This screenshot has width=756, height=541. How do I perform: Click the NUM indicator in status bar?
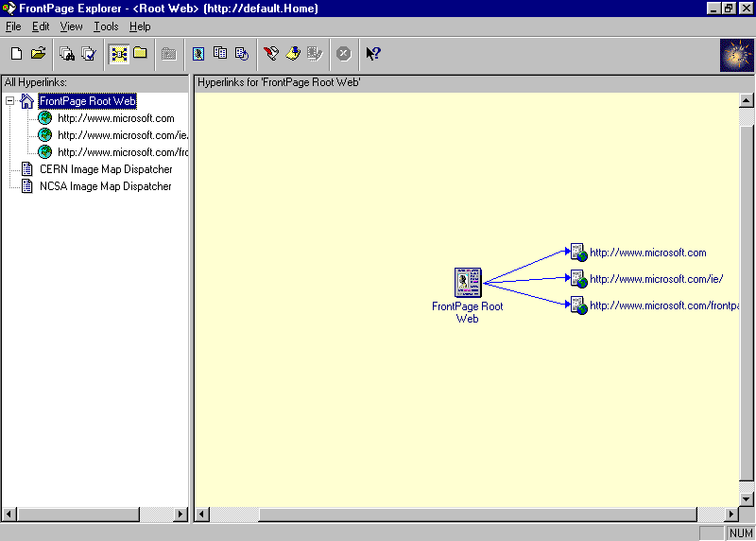click(741, 532)
